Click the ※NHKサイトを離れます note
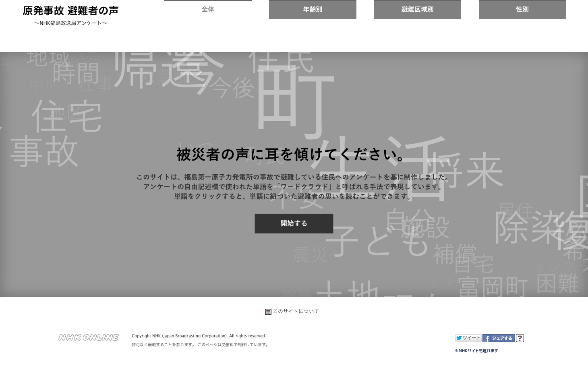Image resolution: width=588 pixels, height=374 pixels. coord(476,351)
